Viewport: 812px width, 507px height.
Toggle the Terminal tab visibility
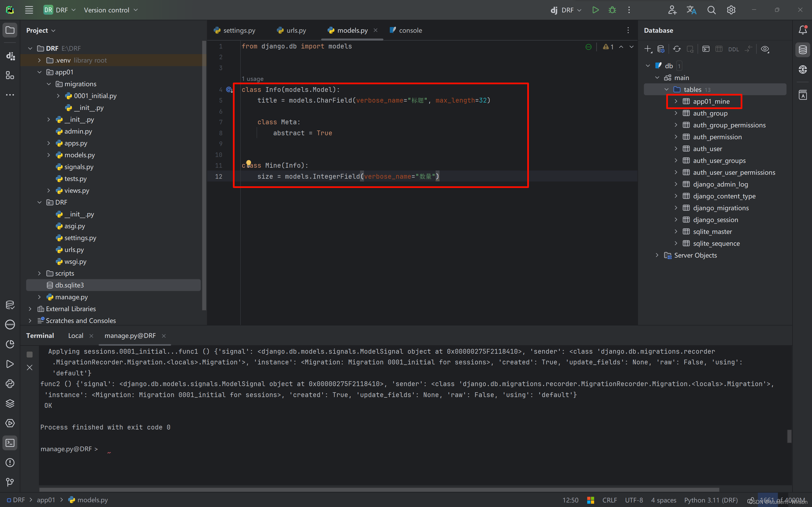(x=40, y=335)
